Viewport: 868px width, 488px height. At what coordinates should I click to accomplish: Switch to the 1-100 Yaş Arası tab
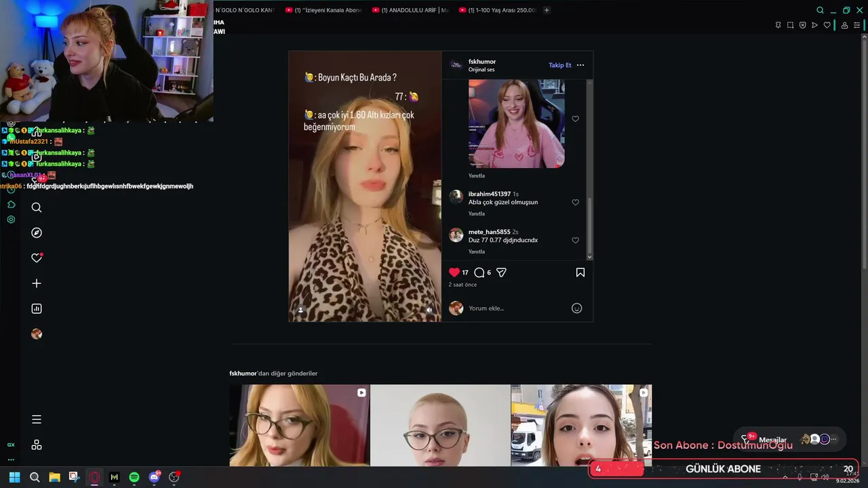tap(498, 10)
